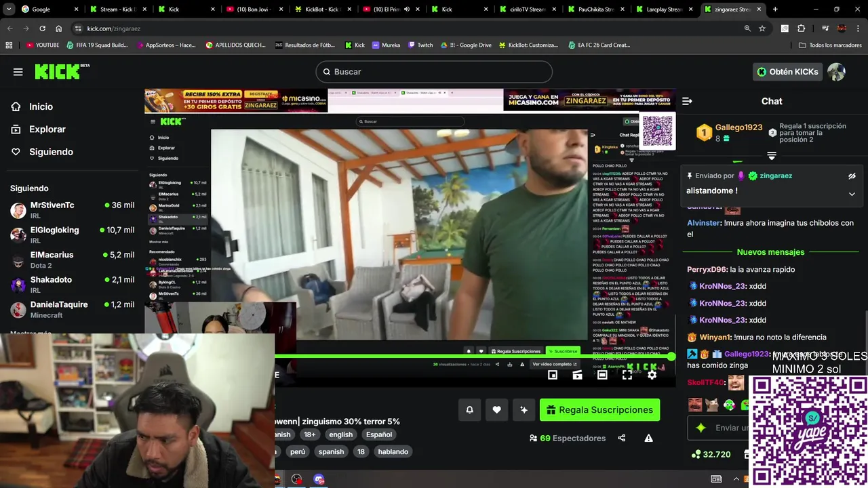The height and width of the screenshot is (488, 868).
Task: Click the sparkle button beside Regala Suscripciones
Action: (x=524, y=409)
